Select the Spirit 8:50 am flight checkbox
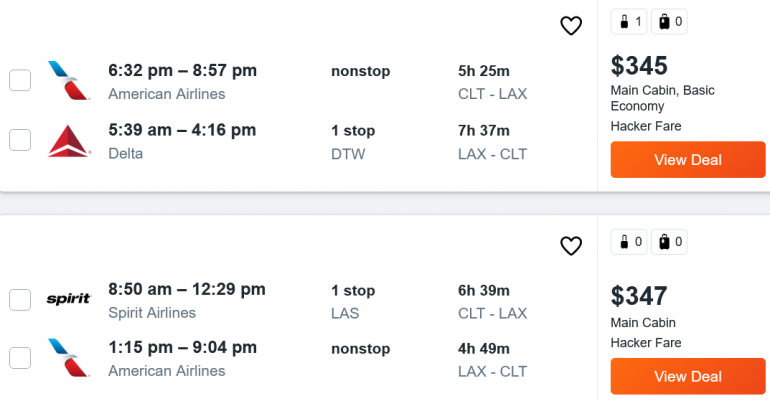This screenshot has width=770, height=401. pyautogui.click(x=20, y=299)
